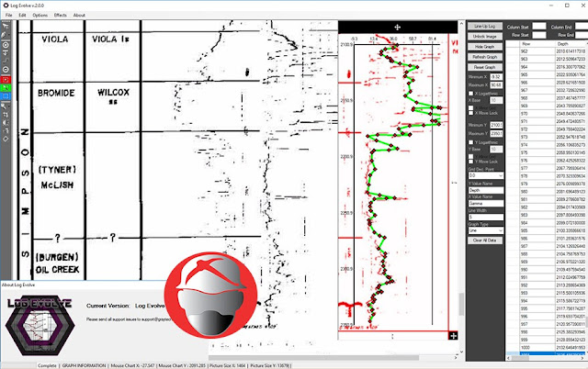Click the Log Evolve app icon in title bar
Screen dimensions: 588x369
6,6
